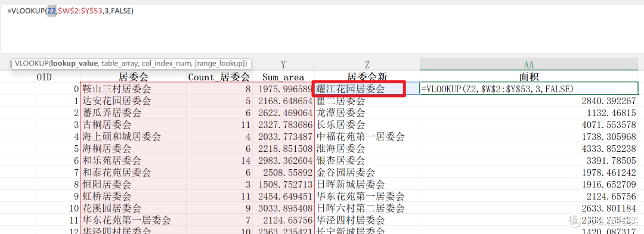The image size is (644, 234).
Task: Select column AA by its header
Action: (x=529, y=65)
